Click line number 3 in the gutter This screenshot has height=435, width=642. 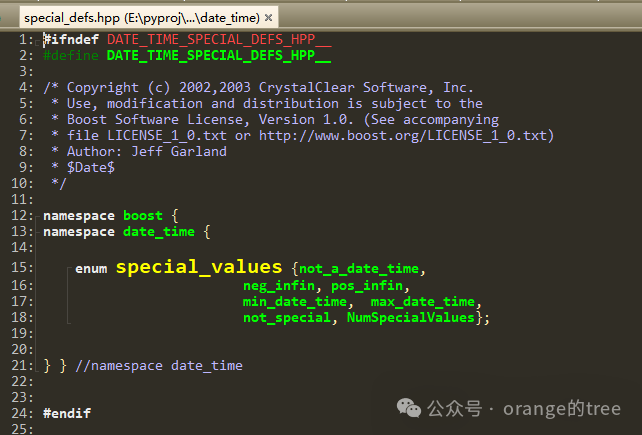click(27, 71)
